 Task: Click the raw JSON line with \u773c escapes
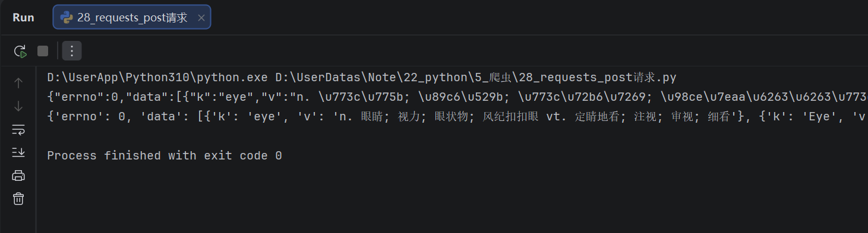(457, 97)
